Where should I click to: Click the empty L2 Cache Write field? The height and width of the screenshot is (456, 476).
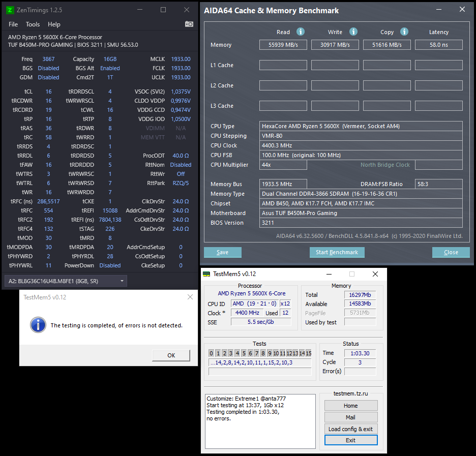(x=335, y=85)
